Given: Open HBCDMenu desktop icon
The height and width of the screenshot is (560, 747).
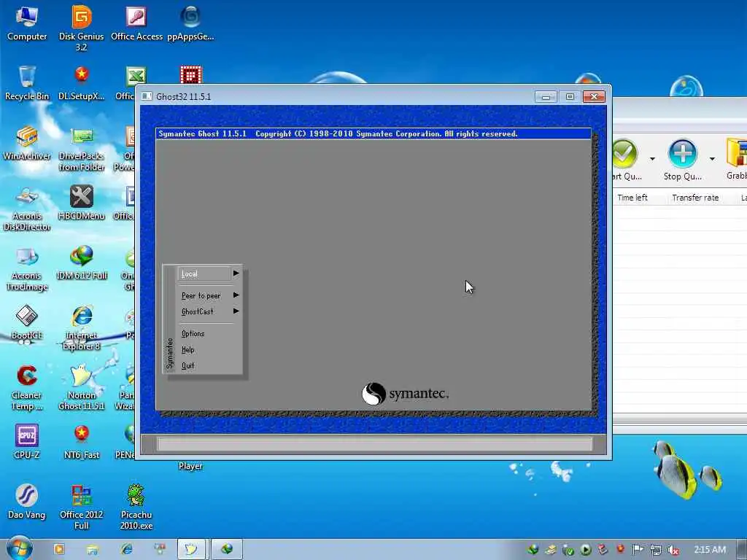Looking at the screenshot, I should (x=82, y=203).
